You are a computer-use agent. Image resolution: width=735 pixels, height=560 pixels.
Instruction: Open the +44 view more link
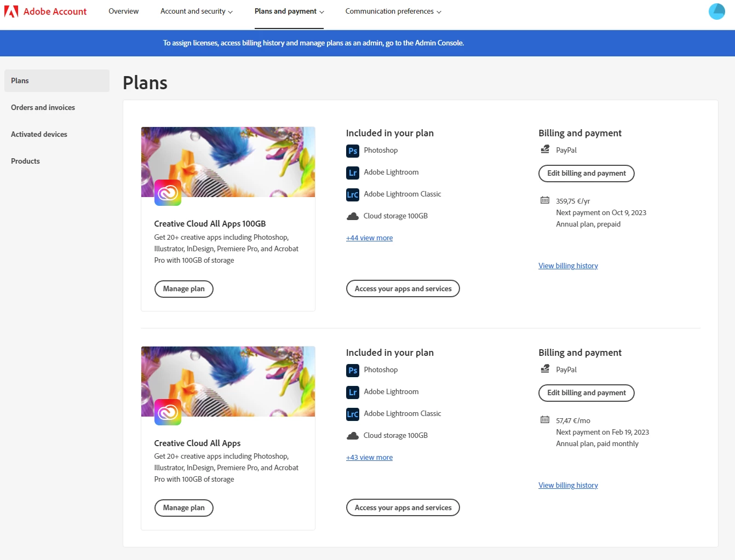pos(369,238)
